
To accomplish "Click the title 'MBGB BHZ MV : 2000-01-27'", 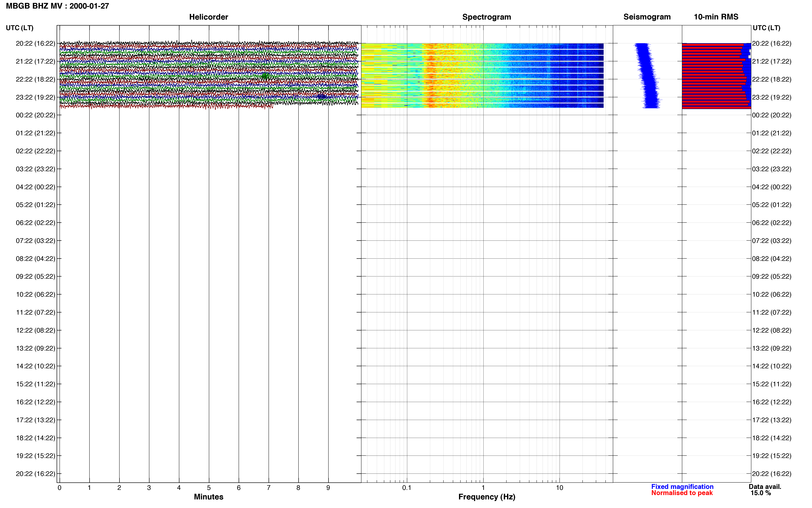I will (57, 6).
